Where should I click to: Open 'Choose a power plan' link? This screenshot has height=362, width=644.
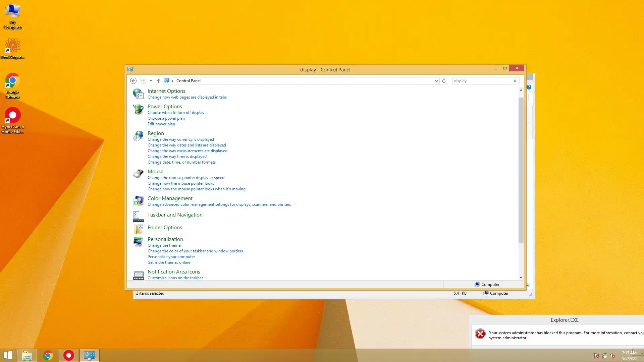click(166, 118)
